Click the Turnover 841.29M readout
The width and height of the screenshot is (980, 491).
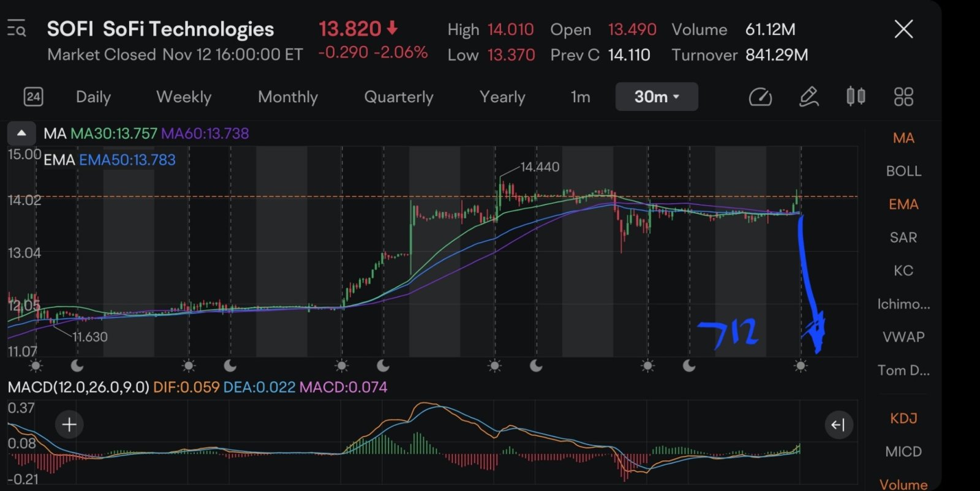(x=740, y=55)
